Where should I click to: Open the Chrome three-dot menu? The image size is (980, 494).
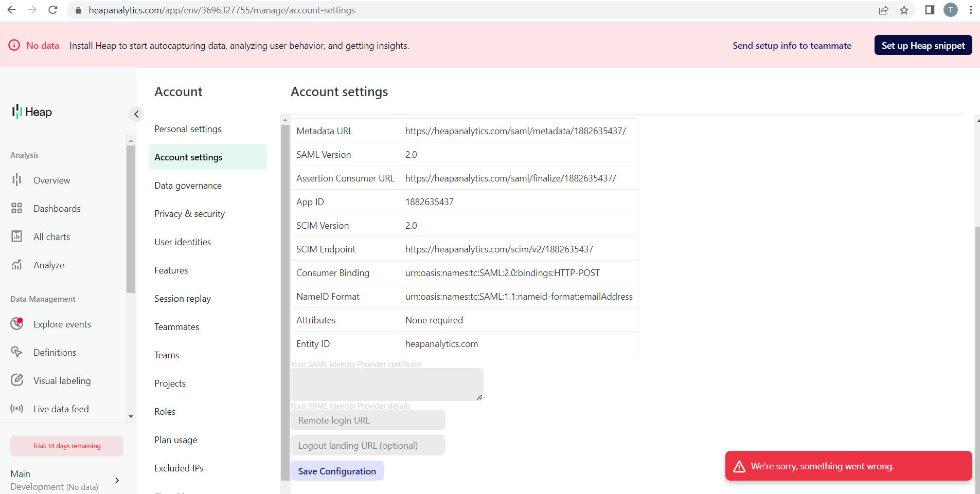point(971,10)
